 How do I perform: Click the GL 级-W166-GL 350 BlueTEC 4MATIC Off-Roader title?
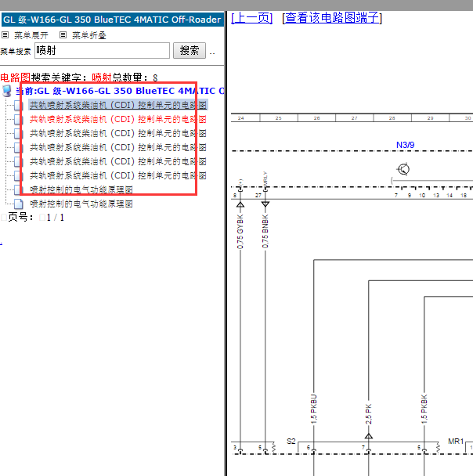[x=112, y=20]
